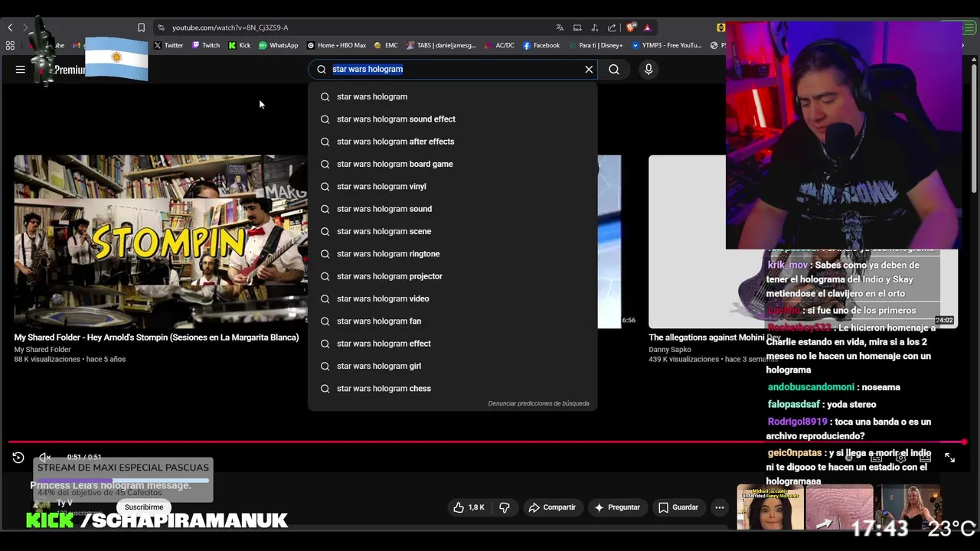
Task: Select suggestion 'star wars hologram effect'
Action: pyautogui.click(x=452, y=344)
